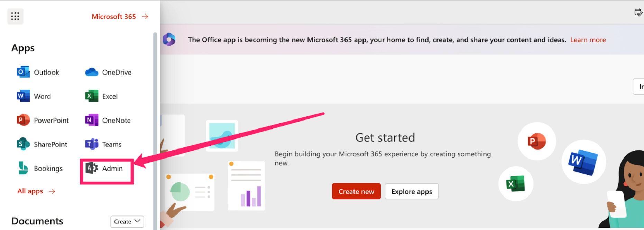The height and width of the screenshot is (230, 644).
Task: Close the app launcher waffle icon
Action: [15, 16]
